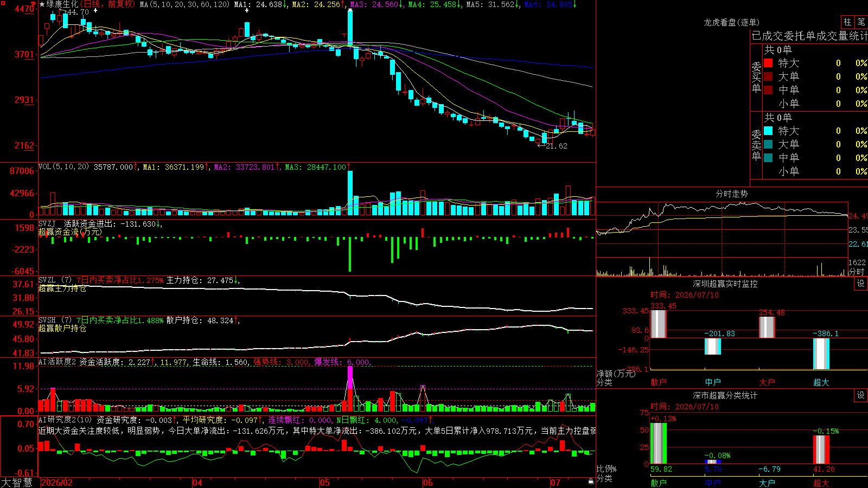
Task: Click the 大户 bar labeled 254.48 in 实时监控
Action: coord(767,328)
